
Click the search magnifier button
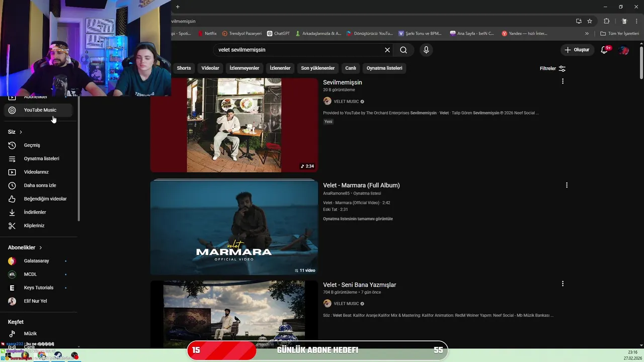(x=404, y=50)
